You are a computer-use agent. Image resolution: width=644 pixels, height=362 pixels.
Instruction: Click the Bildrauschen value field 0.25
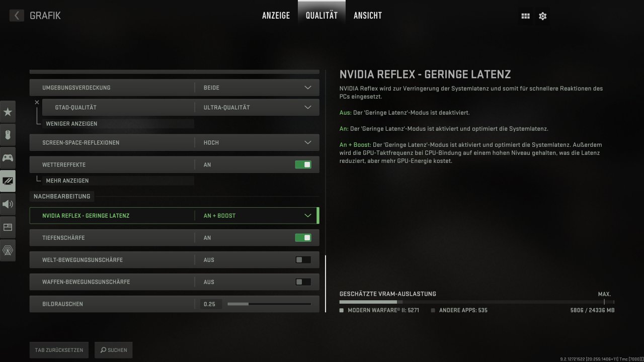pyautogui.click(x=211, y=304)
